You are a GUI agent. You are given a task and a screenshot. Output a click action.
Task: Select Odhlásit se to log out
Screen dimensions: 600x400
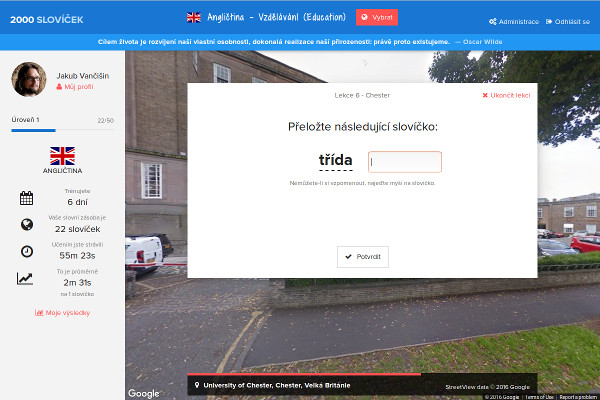(x=568, y=22)
